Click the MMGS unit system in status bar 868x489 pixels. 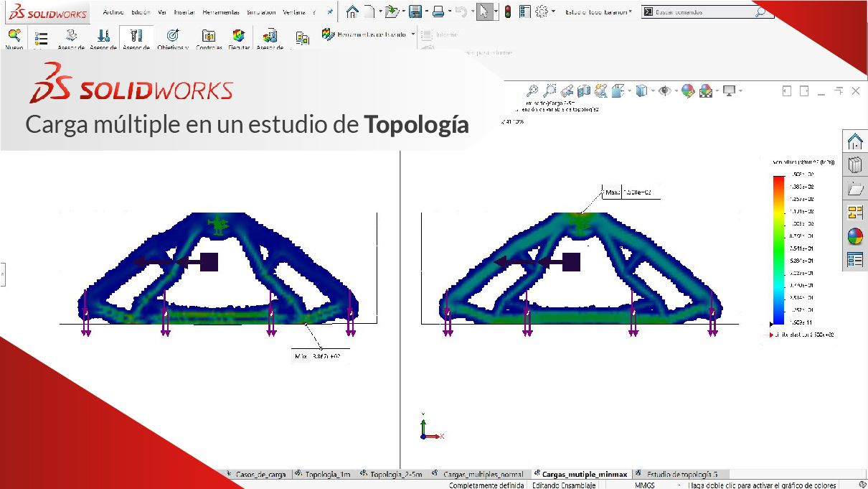pyautogui.click(x=644, y=485)
